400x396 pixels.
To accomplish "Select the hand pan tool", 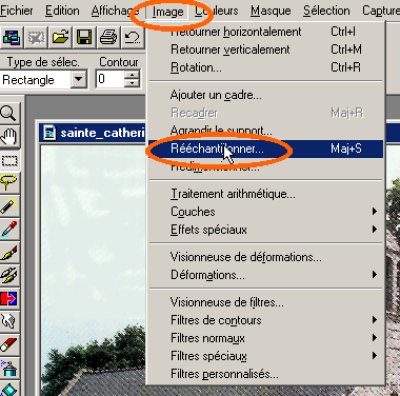I will coord(9,137).
